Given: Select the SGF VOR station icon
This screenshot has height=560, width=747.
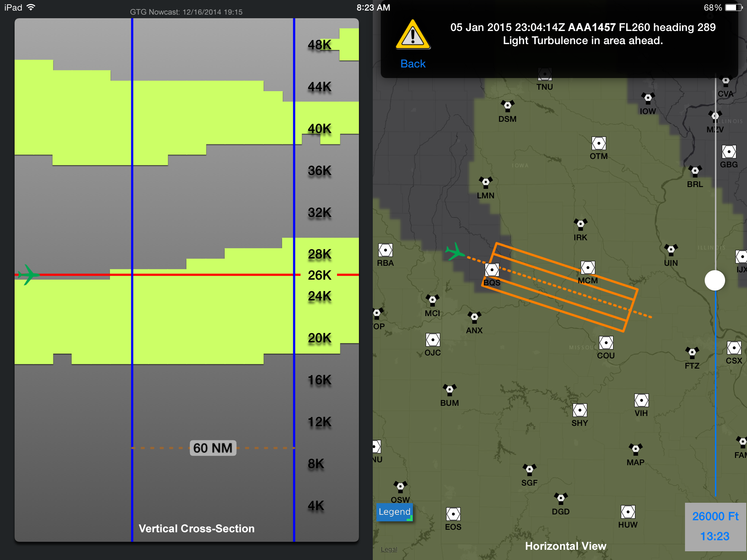Looking at the screenshot, I should [x=529, y=469].
